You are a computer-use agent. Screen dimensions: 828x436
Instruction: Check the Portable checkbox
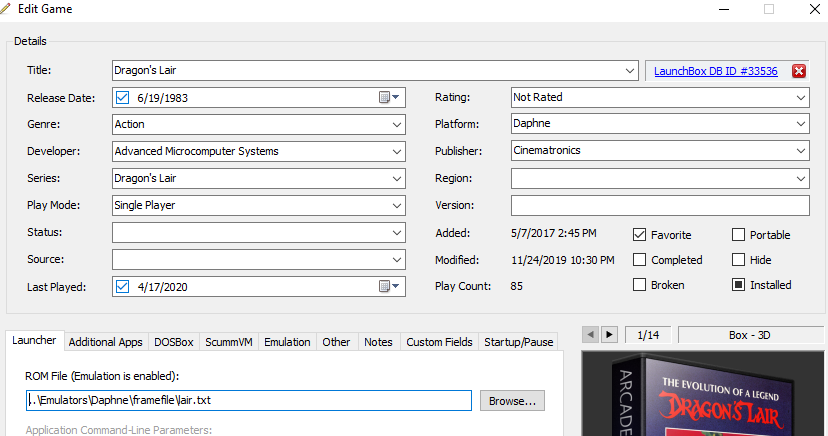tap(738, 235)
